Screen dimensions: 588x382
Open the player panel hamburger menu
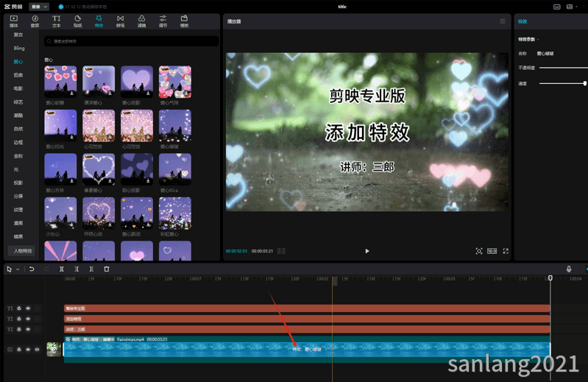tap(503, 21)
